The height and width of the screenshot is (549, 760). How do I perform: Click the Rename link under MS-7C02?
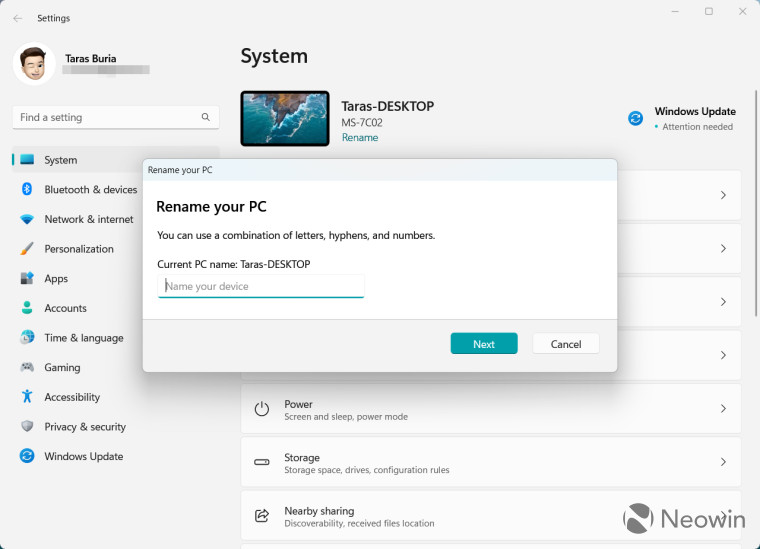coord(360,138)
